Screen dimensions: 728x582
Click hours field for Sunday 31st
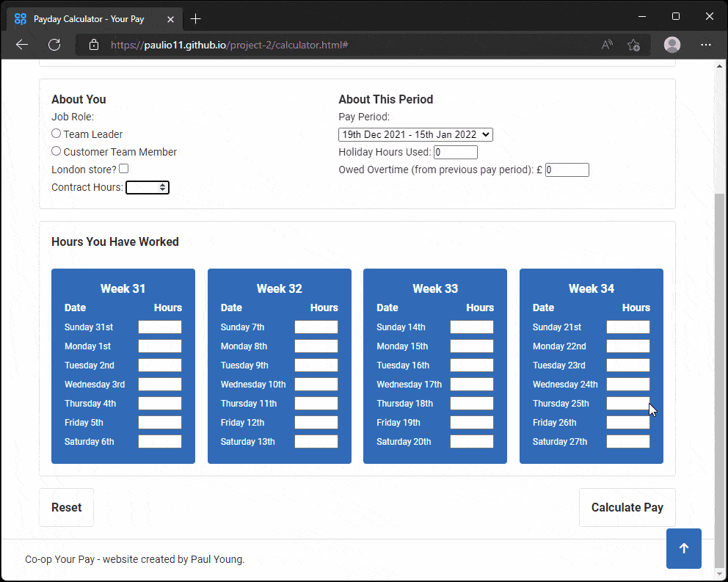(x=159, y=327)
